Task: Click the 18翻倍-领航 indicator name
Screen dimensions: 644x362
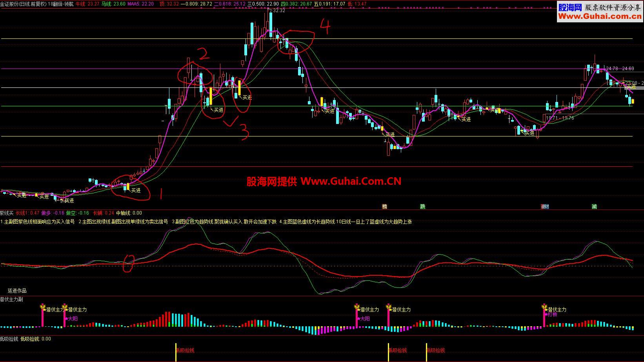Action: coord(60,4)
